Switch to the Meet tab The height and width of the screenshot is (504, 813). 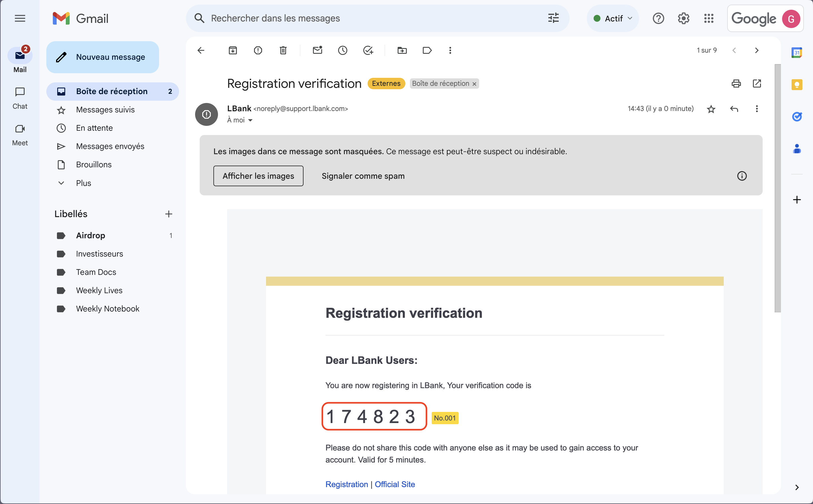[x=20, y=135]
